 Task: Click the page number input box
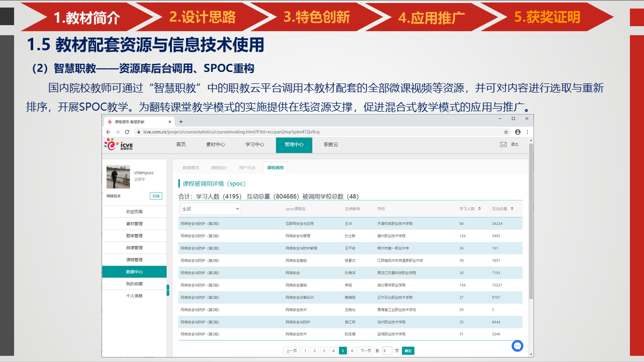(387, 351)
